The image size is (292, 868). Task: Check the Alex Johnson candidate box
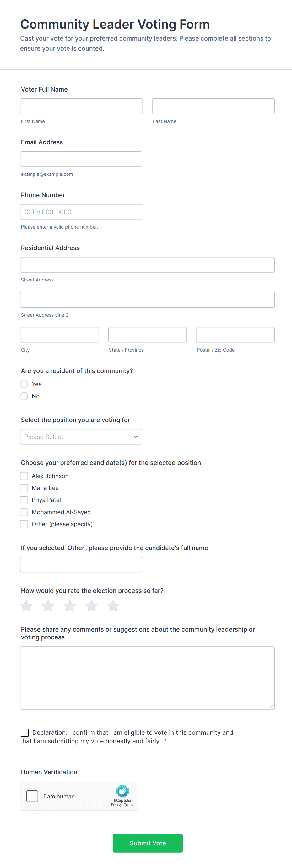(x=24, y=476)
